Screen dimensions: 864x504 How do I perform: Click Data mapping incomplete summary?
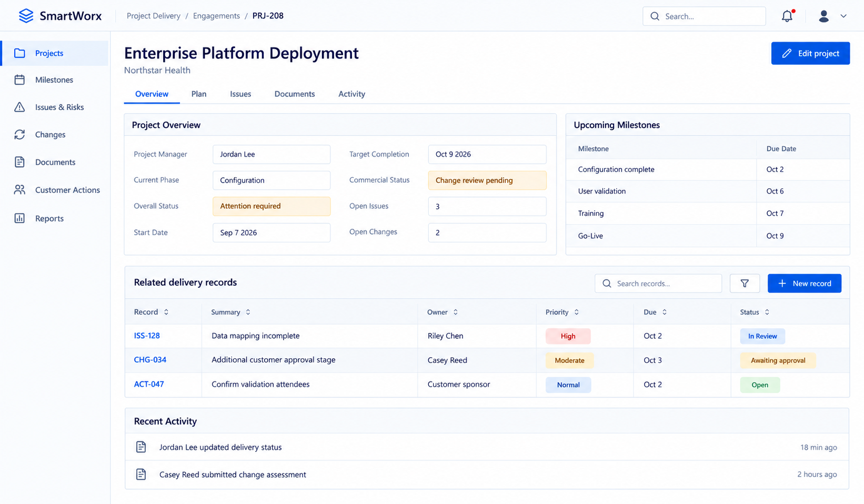[x=256, y=336]
